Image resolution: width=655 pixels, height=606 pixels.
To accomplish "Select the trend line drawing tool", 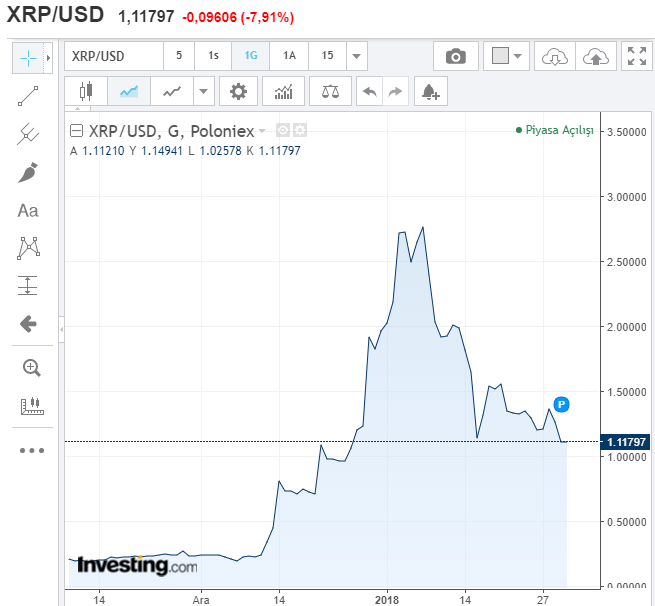I will point(28,96).
